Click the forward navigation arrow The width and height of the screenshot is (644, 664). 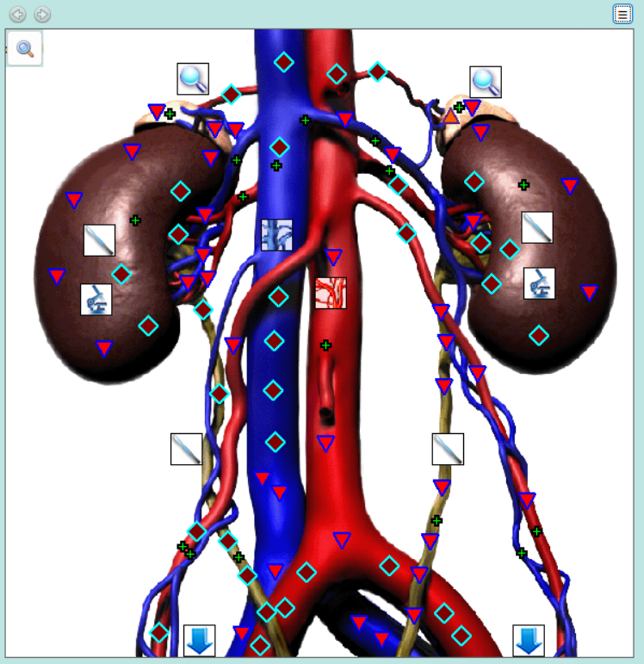click(x=41, y=15)
